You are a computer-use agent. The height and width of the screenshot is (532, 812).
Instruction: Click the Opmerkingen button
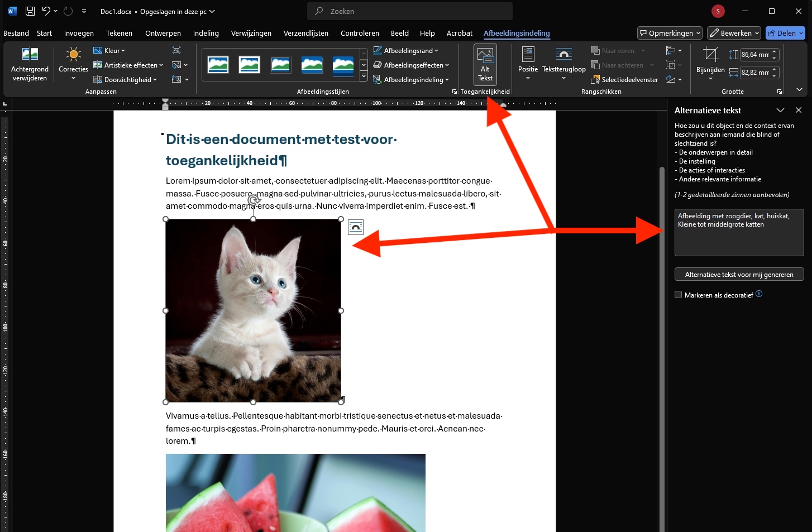(670, 33)
